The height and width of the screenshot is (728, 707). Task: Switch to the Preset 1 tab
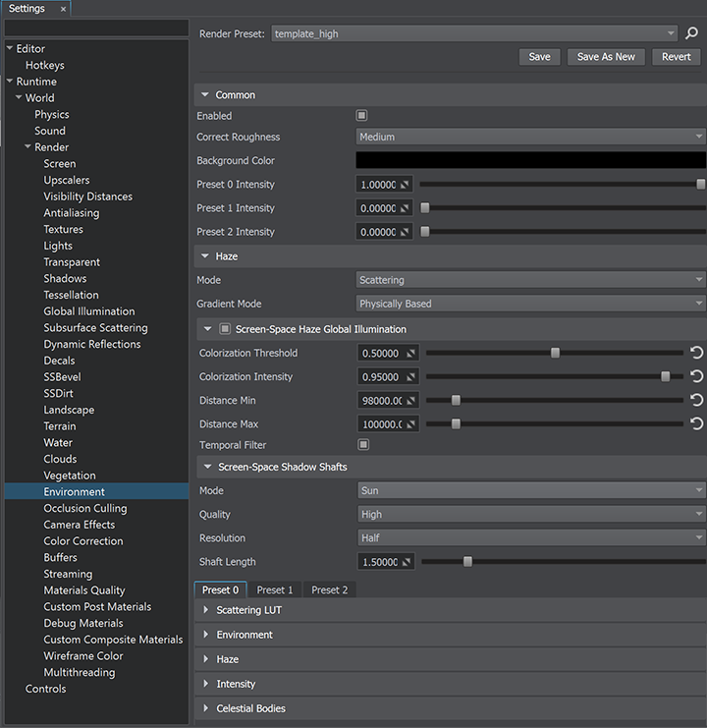275,589
